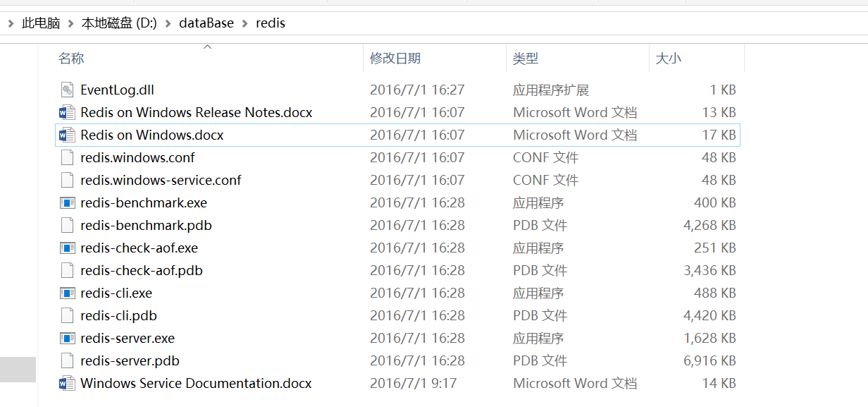The width and height of the screenshot is (868, 407).
Task: Click the redis-check-aof.exe application icon
Action: pyautogui.click(x=68, y=248)
